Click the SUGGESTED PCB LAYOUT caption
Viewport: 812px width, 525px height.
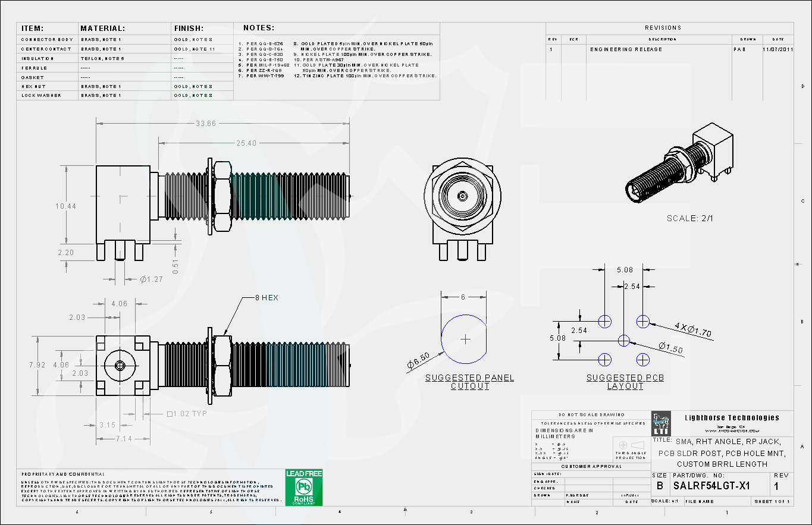coord(625,382)
